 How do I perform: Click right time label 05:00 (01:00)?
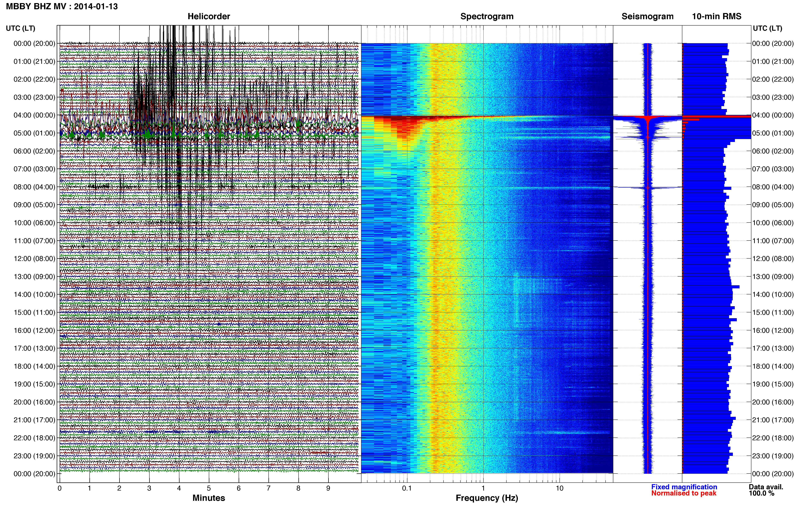pyautogui.click(x=773, y=133)
